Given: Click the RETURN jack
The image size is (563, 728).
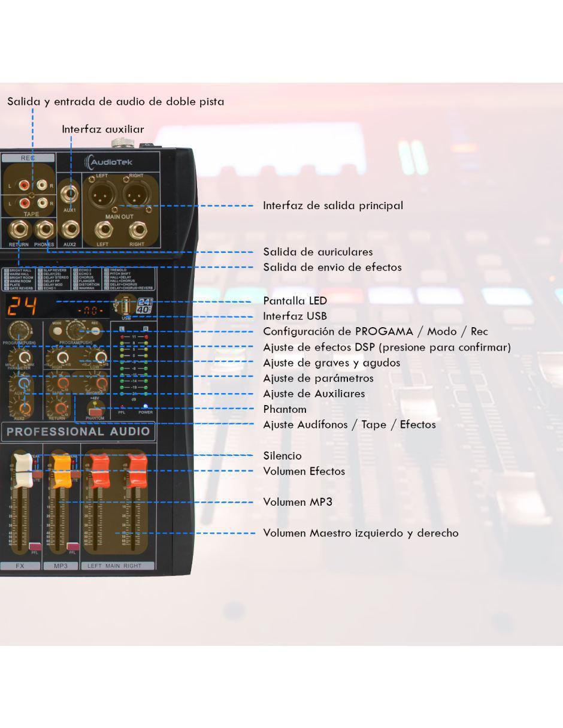Looking at the screenshot, I should [19, 230].
